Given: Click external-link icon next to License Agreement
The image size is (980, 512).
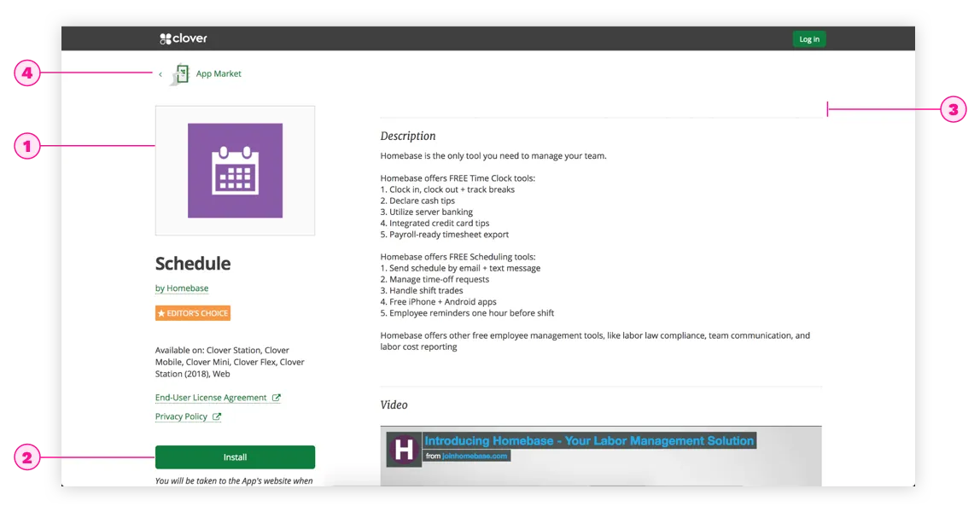Looking at the screenshot, I should [277, 398].
